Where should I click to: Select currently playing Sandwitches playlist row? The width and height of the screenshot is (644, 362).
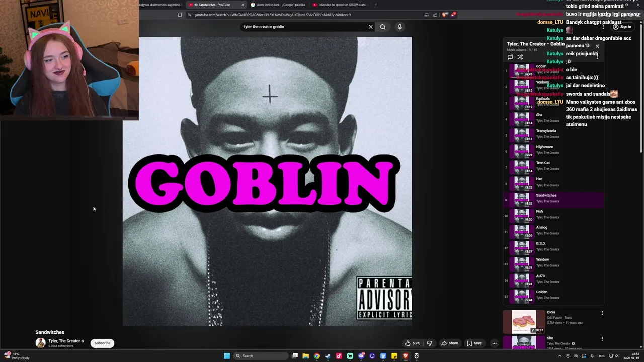tap(553, 199)
